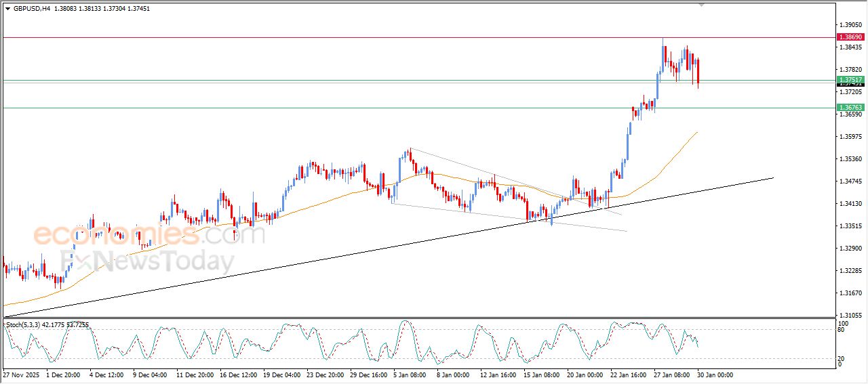The image size is (868, 384).
Task: Click the FxNewsToday watermark text
Action: pyautogui.click(x=147, y=261)
